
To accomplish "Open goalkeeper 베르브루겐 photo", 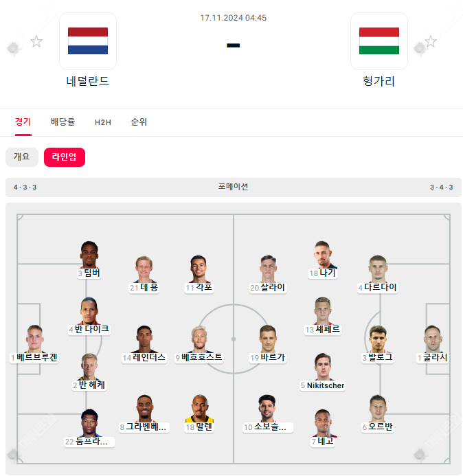I will (x=34, y=339).
